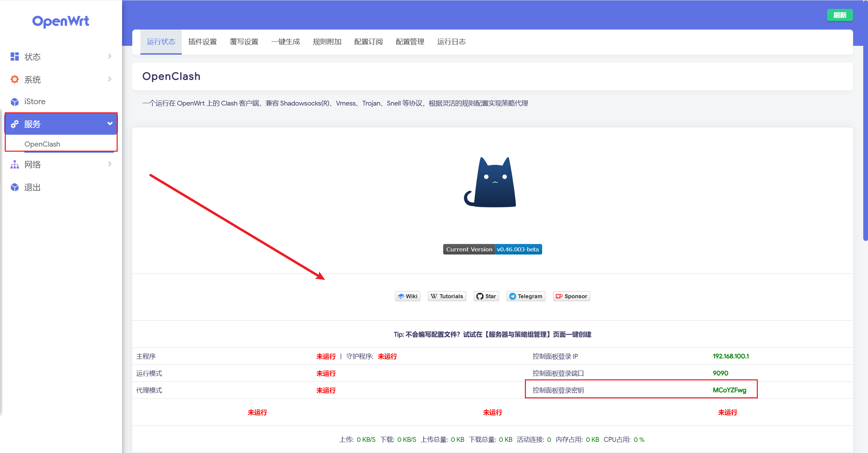Expand the 系统 menu chevron

(x=110, y=79)
